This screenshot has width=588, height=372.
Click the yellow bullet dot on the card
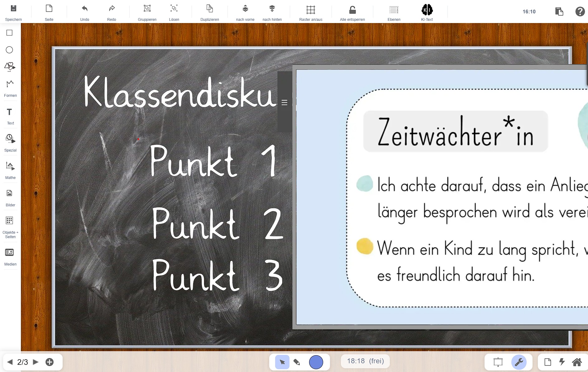tap(365, 247)
